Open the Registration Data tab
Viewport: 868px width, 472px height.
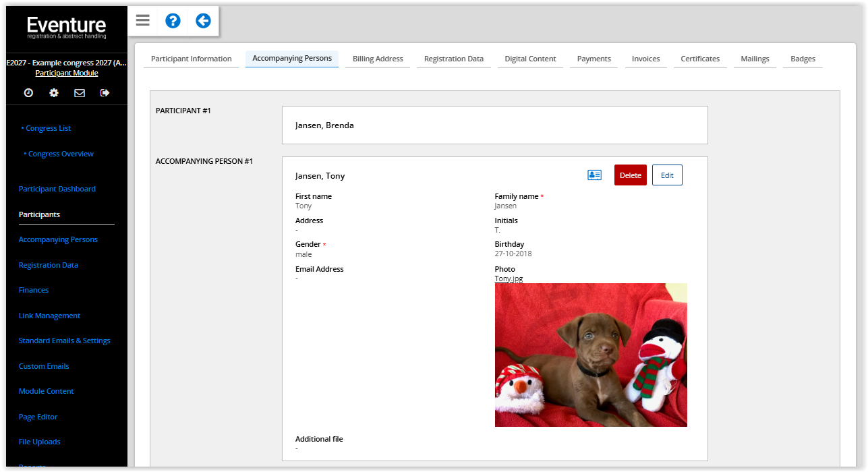pos(453,59)
